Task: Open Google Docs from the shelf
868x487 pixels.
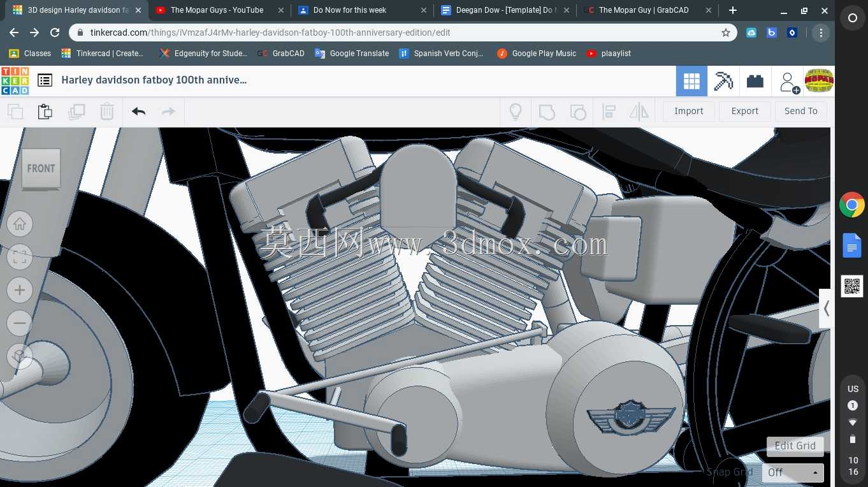Action: click(852, 245)
